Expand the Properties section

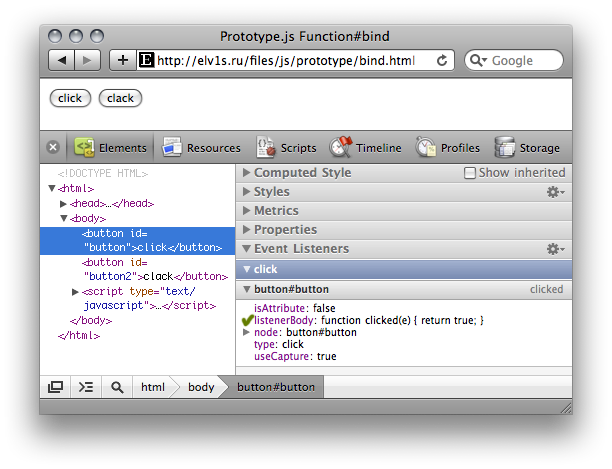[246, 229]
